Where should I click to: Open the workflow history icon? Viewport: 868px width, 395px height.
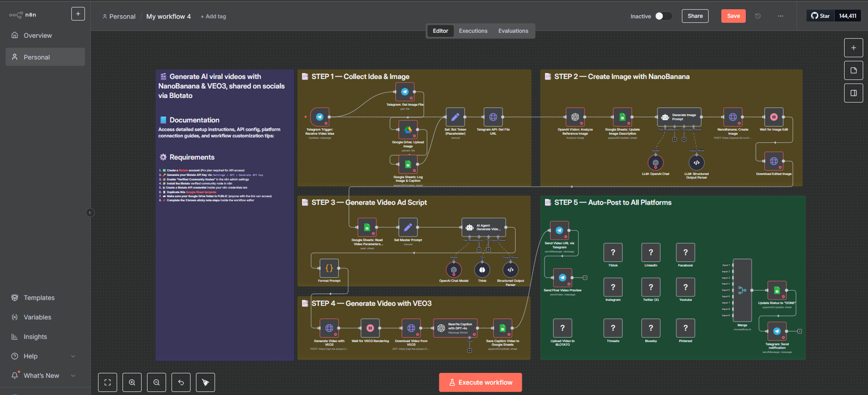pos(758,16)
